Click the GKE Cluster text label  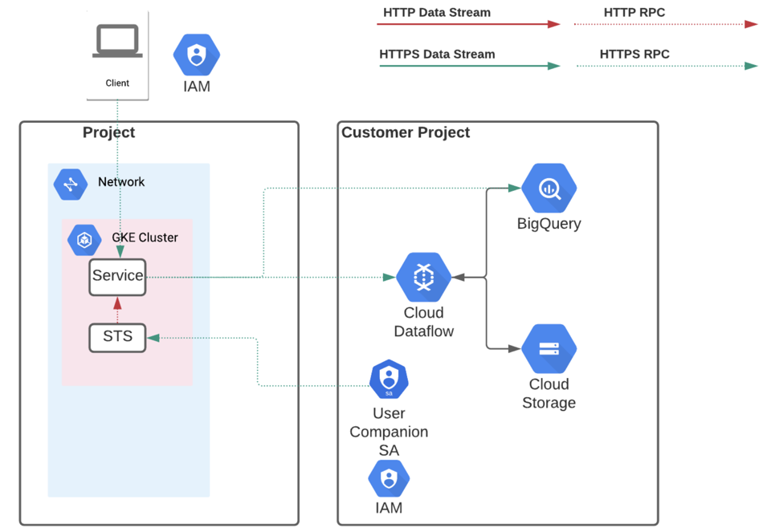(145, 238)
